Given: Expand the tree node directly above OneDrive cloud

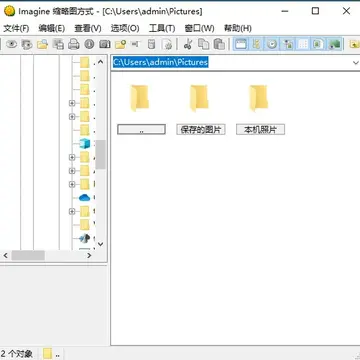Looking at the screenshot, I should click(72, 184).
